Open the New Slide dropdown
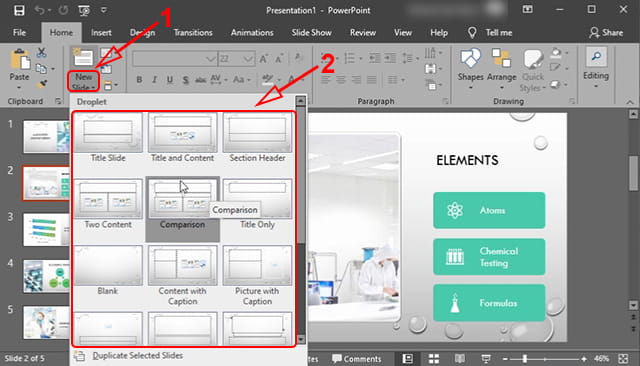 84,81
